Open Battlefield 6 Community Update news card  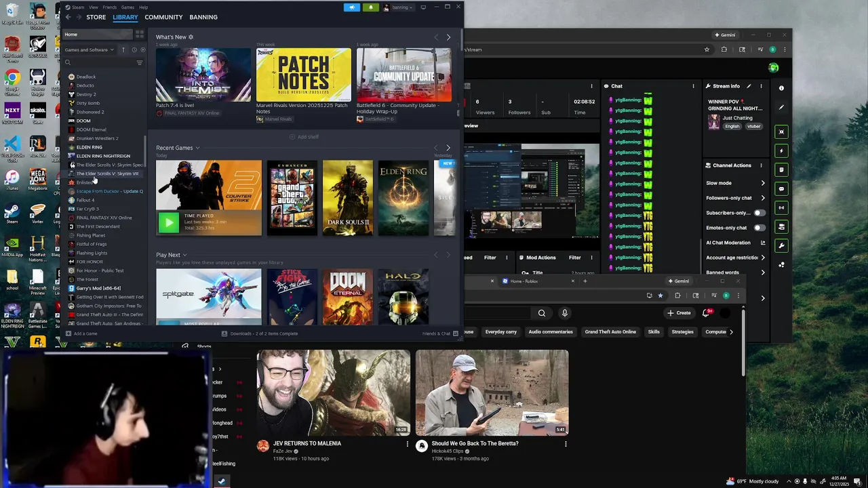403,75
